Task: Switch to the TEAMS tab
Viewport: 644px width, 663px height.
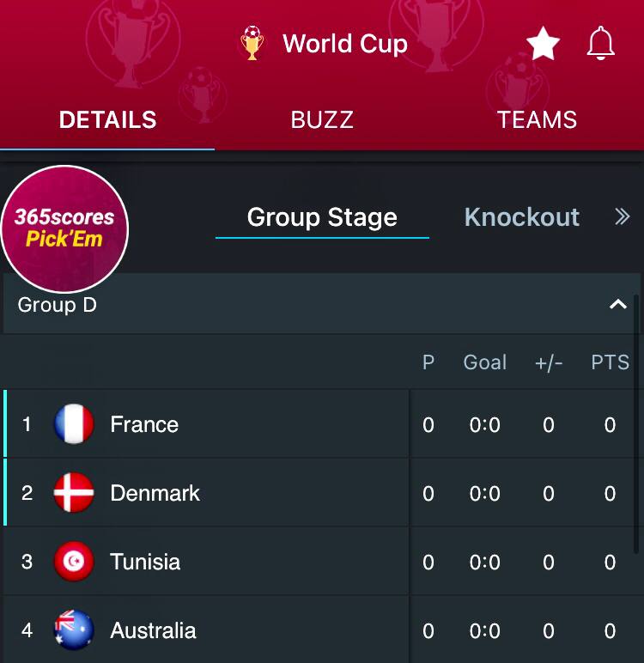Action: click(x=537, y=119)
